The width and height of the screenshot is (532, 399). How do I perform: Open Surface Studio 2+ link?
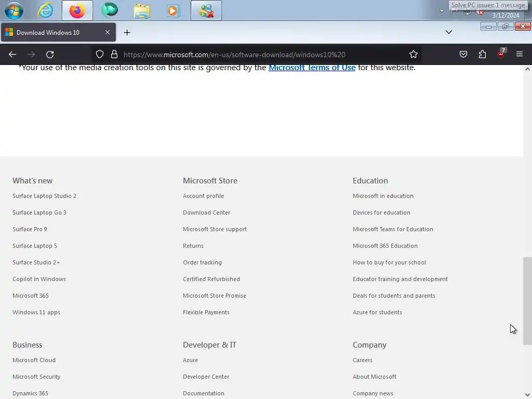[x=36, y=262]
